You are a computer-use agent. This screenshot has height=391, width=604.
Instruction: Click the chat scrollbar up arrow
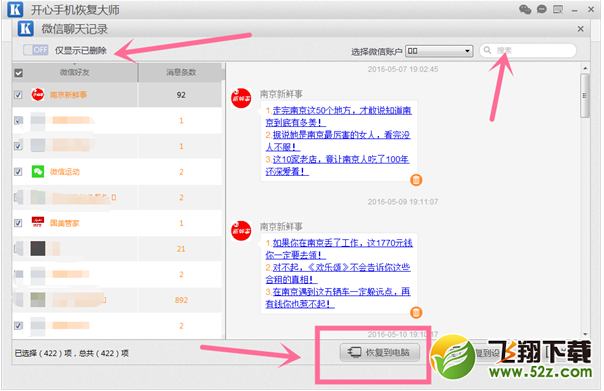[x=585, y=69]
